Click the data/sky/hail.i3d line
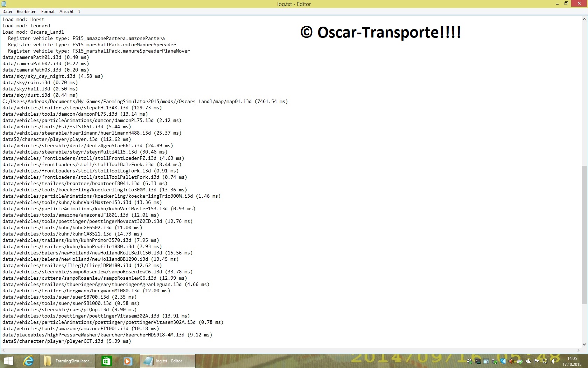 (x=40, y=89)
